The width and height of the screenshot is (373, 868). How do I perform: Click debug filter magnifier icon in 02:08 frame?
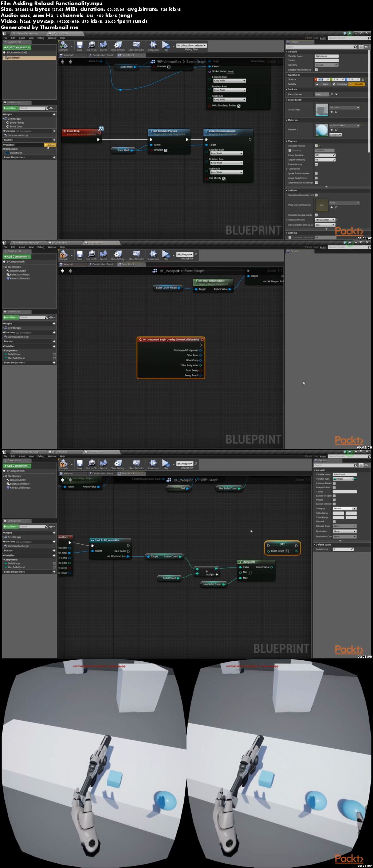pos(196,254)
